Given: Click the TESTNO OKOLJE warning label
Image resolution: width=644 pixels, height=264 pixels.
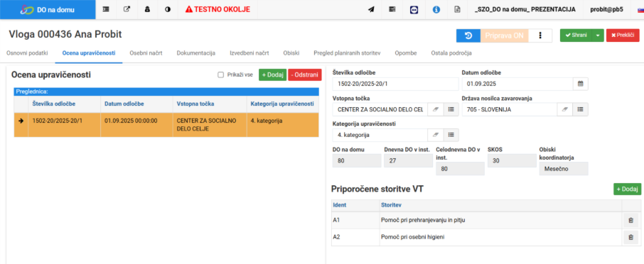Looking at the screenshot, I should [x=218, y=9].
